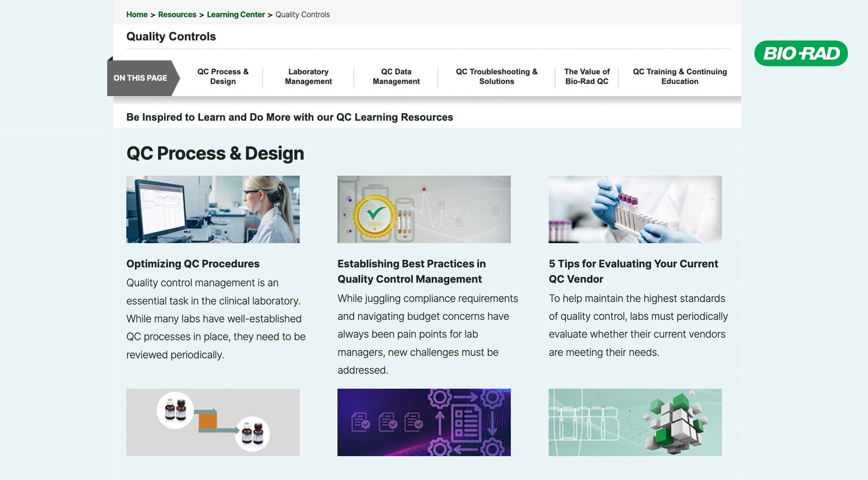This screenshot has width=868, height=480.
Task: Open the test tube rack photo
Action: pyautogui.click(x=635, y=209)
